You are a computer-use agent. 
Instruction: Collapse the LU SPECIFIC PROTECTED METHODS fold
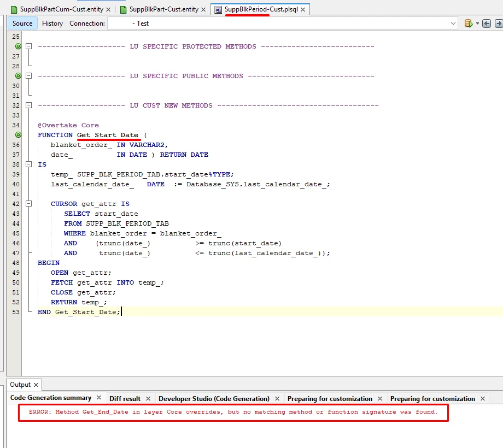click(29, 46)
